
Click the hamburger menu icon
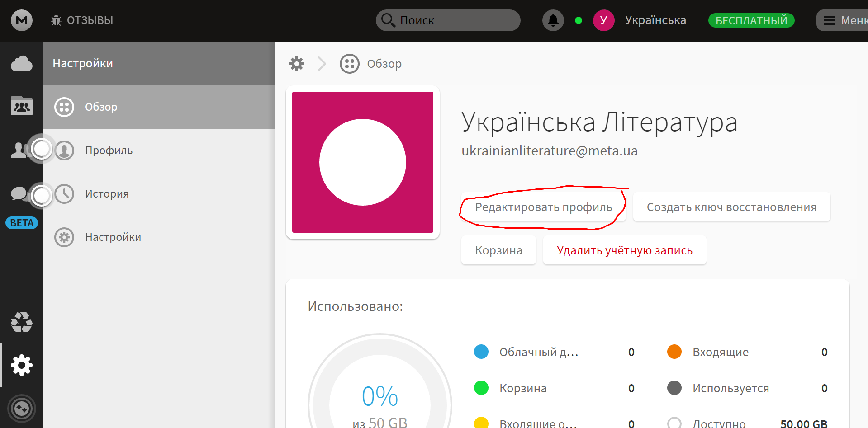(829, 20)
